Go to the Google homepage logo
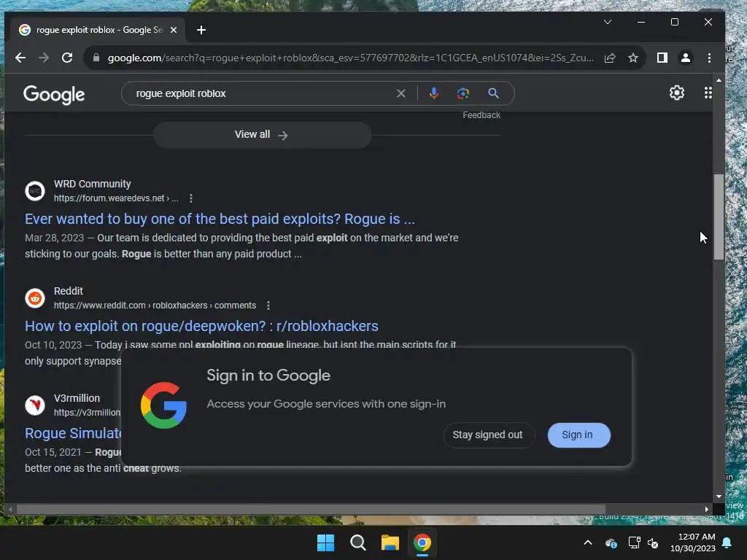 coord(54,94)
